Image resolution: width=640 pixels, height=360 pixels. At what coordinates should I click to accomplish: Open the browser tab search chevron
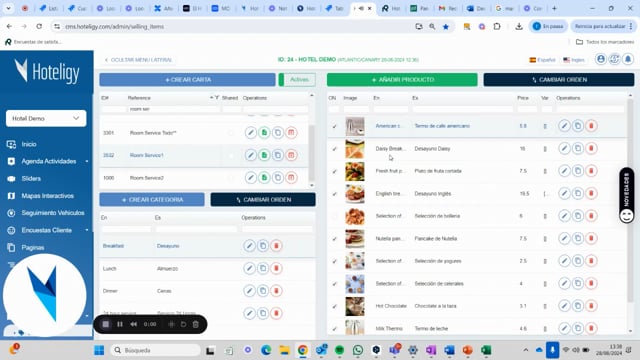tap(8, 8)
